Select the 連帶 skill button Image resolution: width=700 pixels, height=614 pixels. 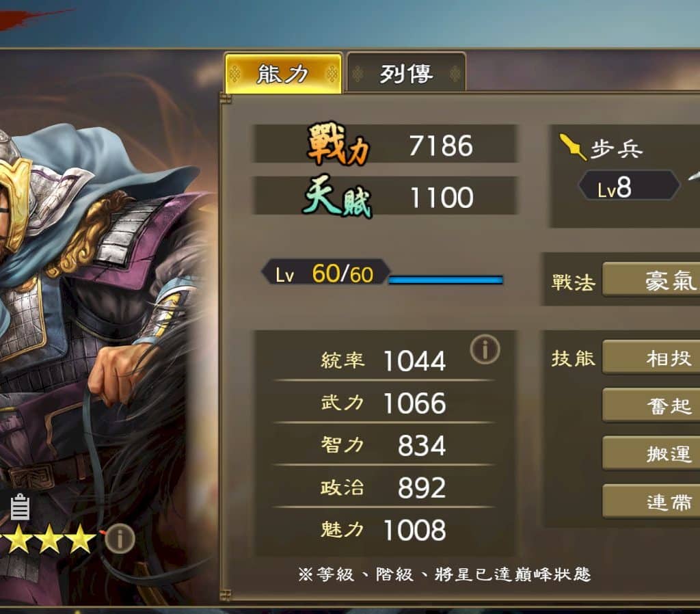(651, 501)
